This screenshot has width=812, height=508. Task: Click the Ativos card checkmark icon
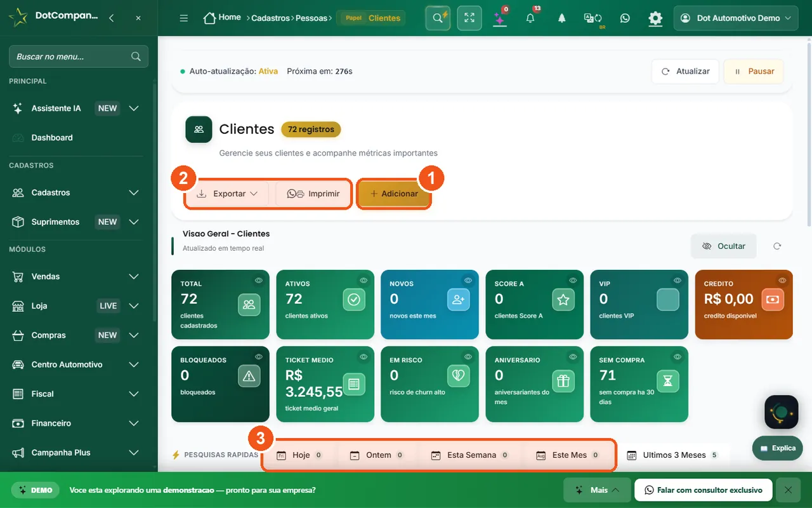pyautogui.click(x=354, y=300)
